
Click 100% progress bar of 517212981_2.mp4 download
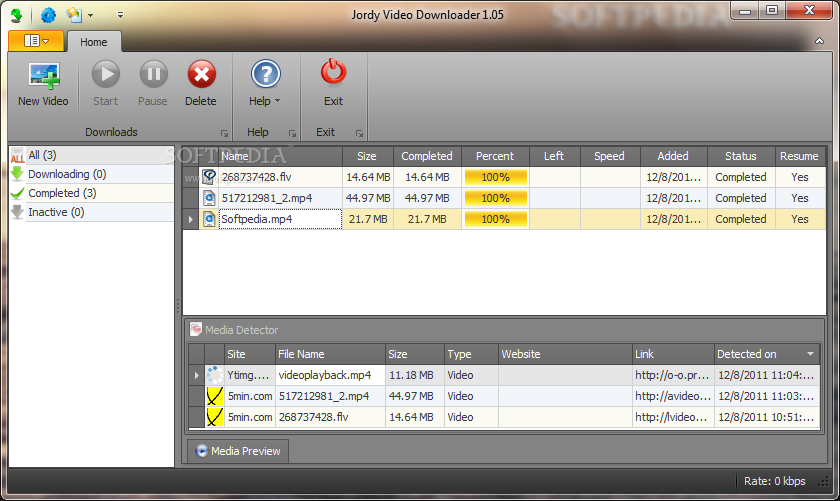(x=496, y=198)
